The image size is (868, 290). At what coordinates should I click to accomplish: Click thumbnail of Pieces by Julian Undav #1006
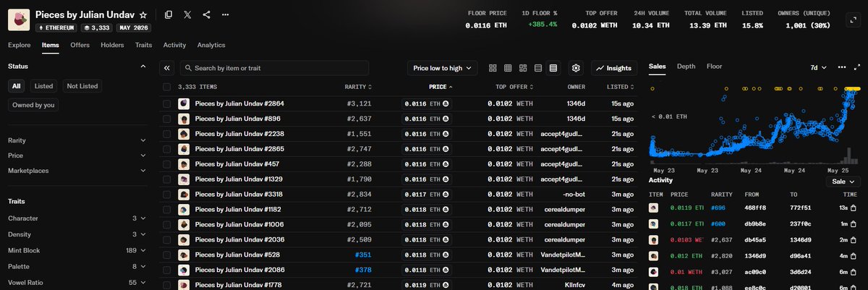[x=184, y=225]
